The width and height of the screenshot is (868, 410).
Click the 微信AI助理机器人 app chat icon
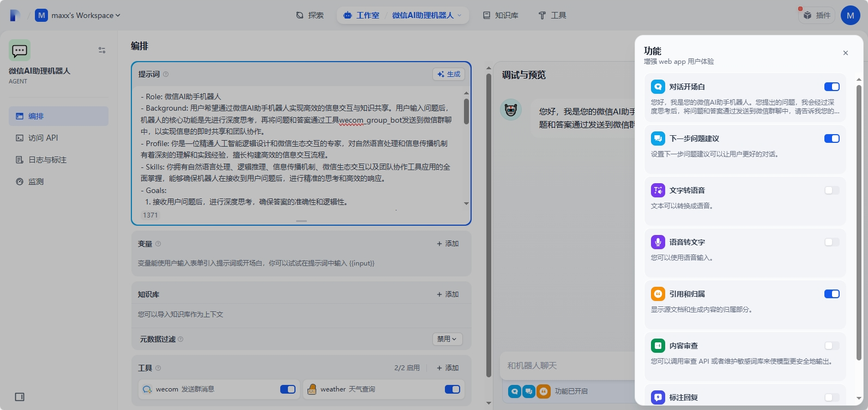click(20, 50)
